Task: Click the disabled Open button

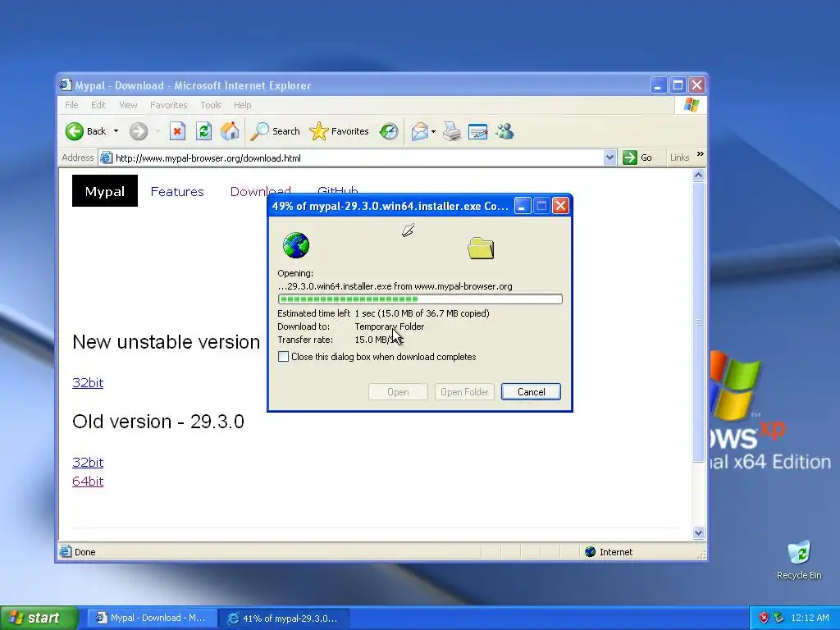Action: pyautogui.click(x=398, y=391)
